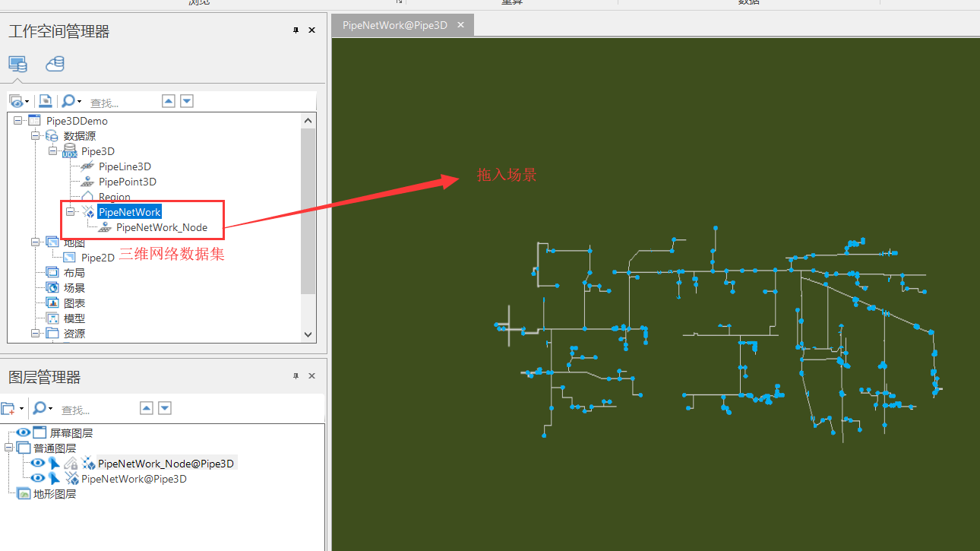Select the Region dataset
This screenshot has height=551, width=980.
pyautogui.click(x=115, y=197)
